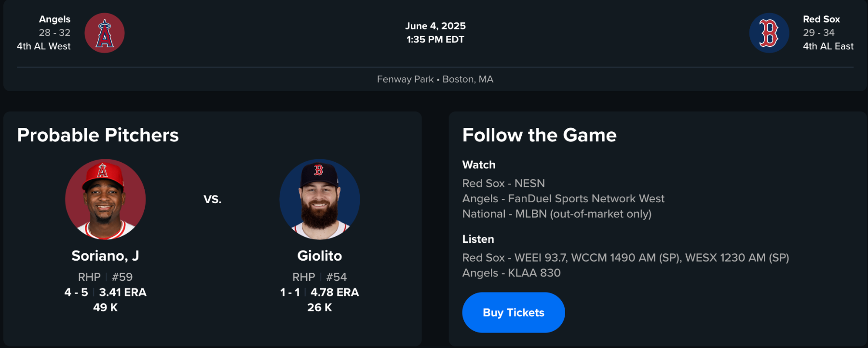The width and height of the screenshot is (868, 348).
Task: Click National MLBN out-of-market listing
Action: click(556, 214)
